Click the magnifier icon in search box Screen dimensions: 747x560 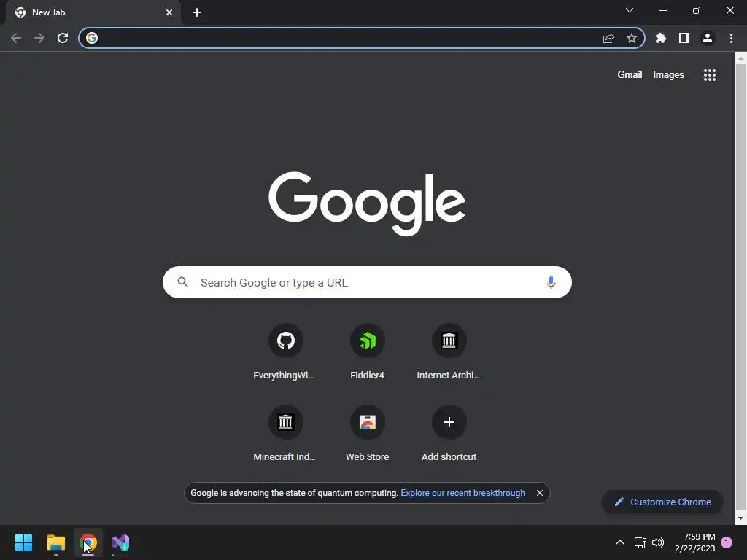(183, 282)
